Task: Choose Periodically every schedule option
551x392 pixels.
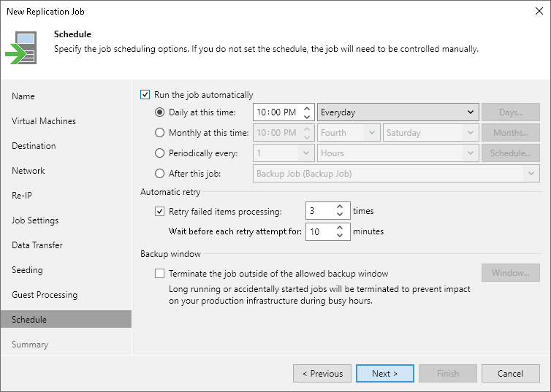Action: 160,153
